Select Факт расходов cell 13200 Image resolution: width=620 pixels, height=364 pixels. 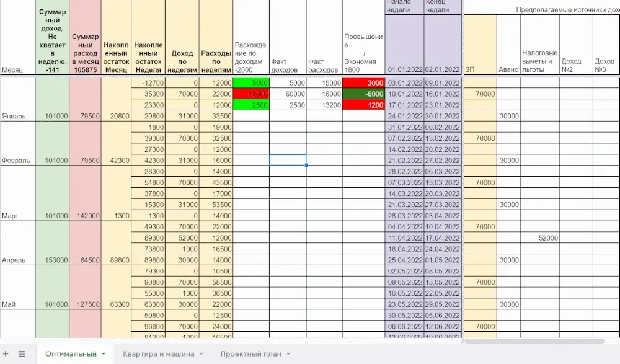324,105
